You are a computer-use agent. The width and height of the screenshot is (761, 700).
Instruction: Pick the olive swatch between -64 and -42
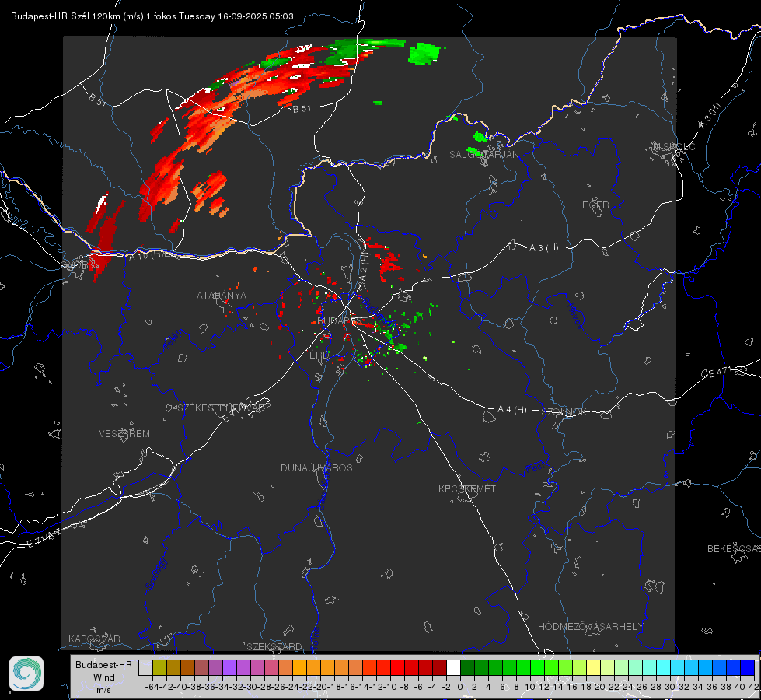click(x=159, y=667)
